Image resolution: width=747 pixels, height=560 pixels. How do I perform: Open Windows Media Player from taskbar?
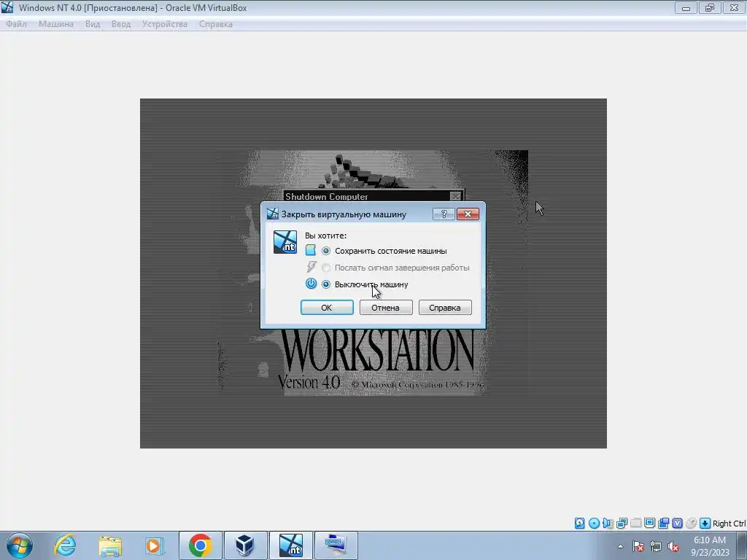coord(155,545)
